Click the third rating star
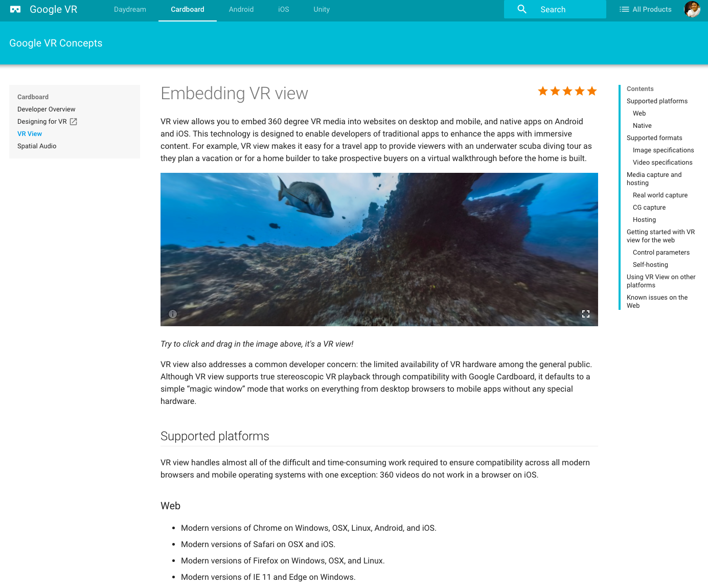 point(567,91)
